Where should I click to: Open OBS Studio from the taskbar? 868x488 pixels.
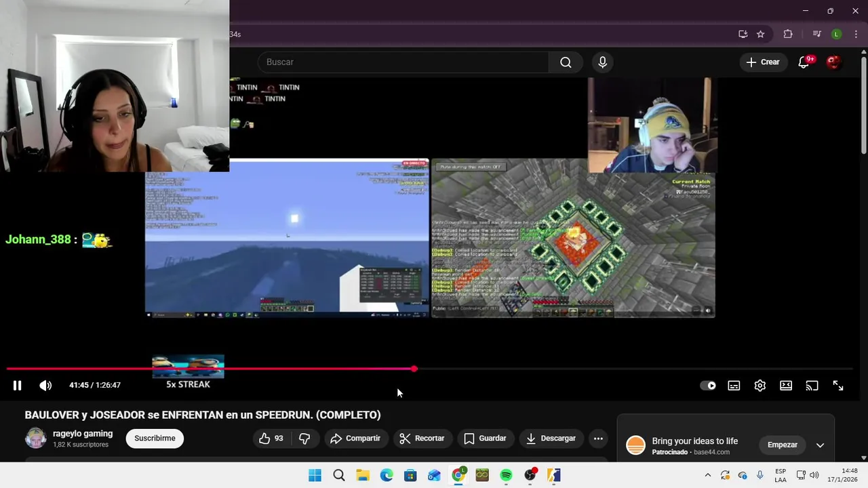tap(530, 475)
